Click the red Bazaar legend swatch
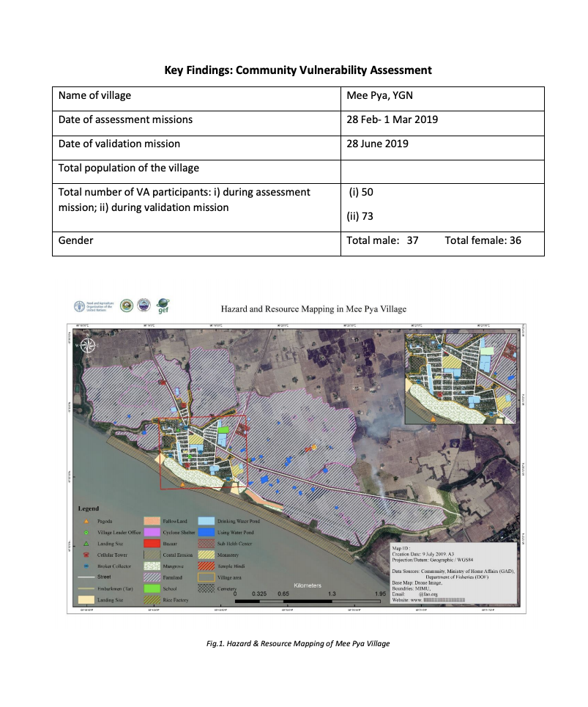 click(152, 544)
